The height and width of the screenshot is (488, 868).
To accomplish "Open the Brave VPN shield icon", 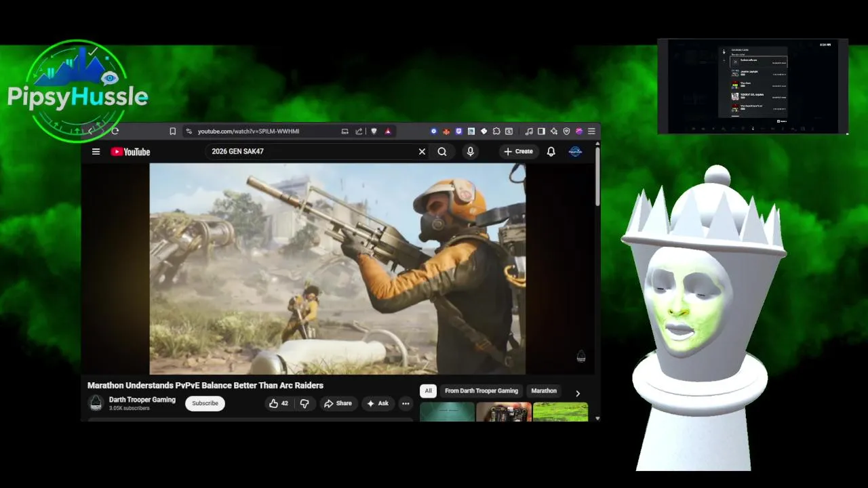I will (566, 131).
